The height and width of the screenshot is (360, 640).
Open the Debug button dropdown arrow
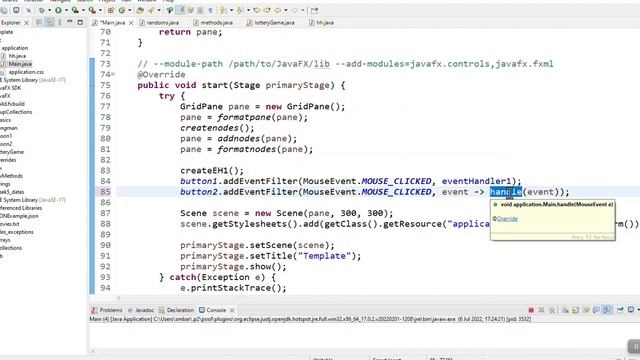click(49, 10)
